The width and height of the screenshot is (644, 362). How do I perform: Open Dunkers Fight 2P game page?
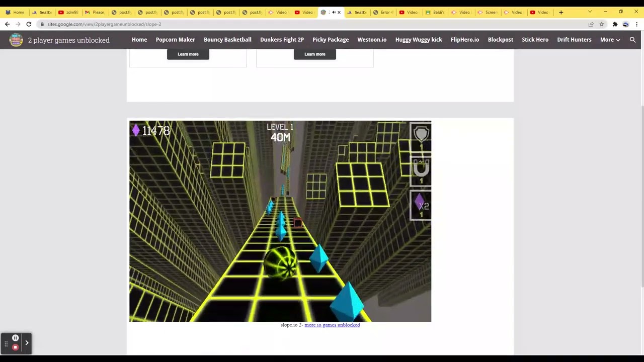click(x=282, y=40)
